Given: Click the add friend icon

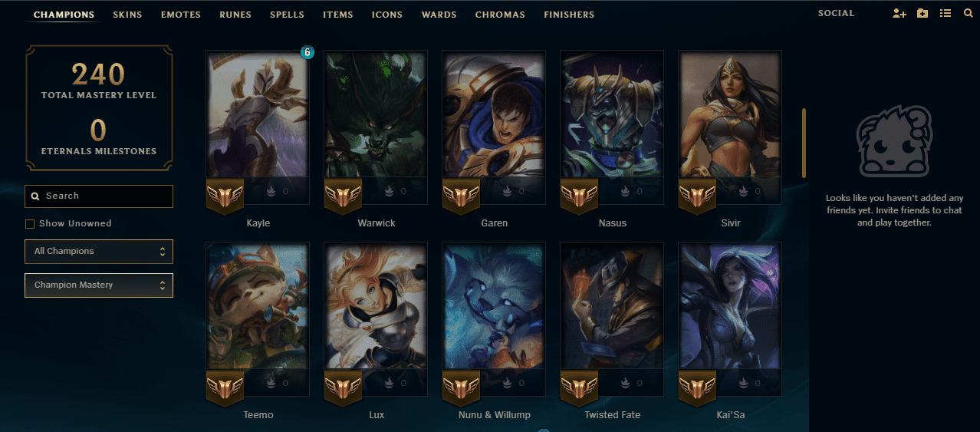Looking at the screenshot, I should (899, 13).
